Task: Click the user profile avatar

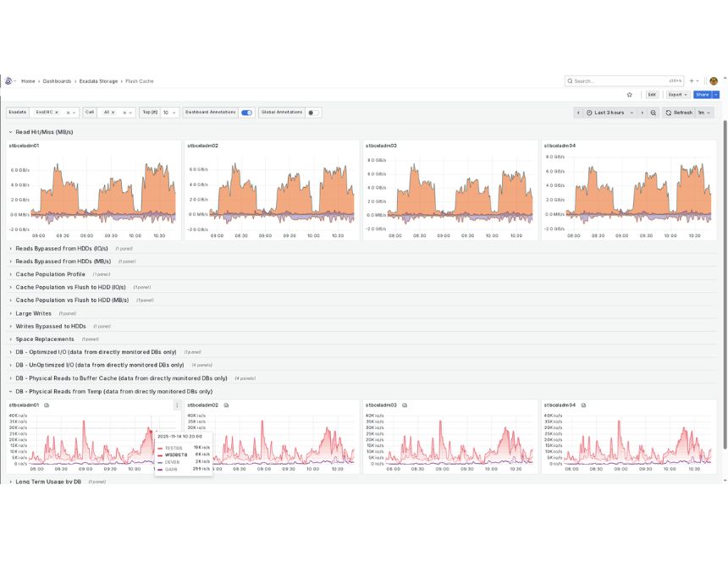Action: click(x=714, y=81)
